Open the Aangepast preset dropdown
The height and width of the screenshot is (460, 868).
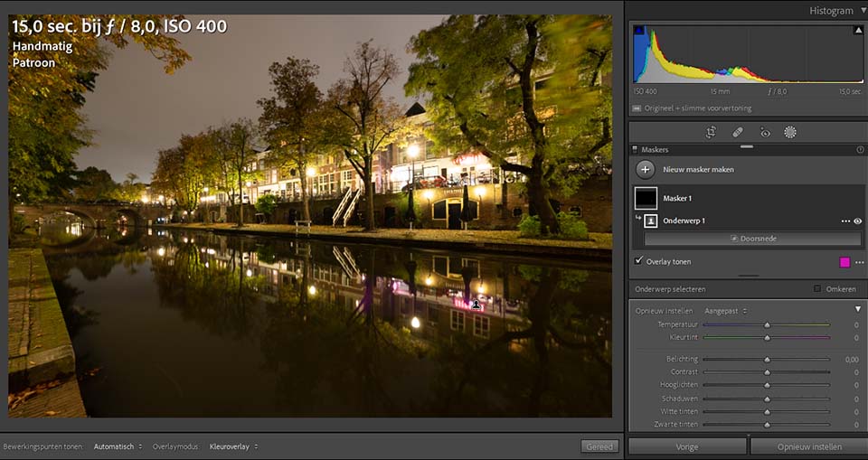726,311
